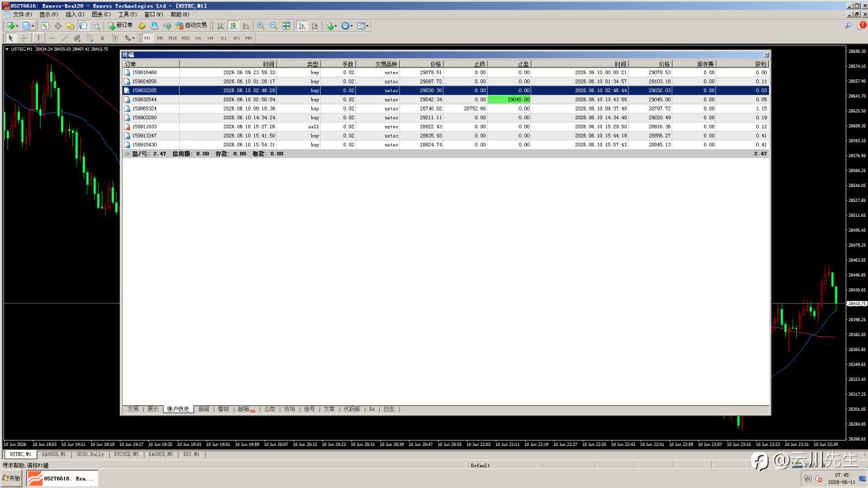Open the Strategy Tester magnifier icon
868x488 pixels.
96,26
